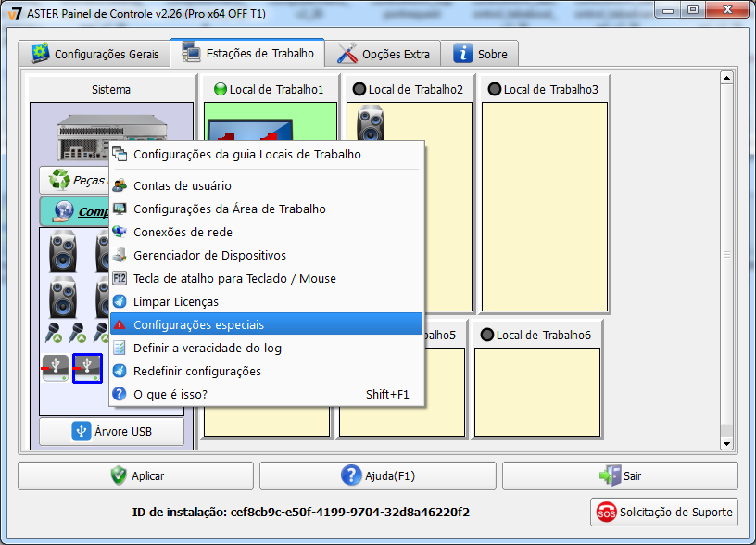The height and width of the screenshot is (545, 756).
Task: Click the Peças recycle button
Action: [x=75, y=181]
